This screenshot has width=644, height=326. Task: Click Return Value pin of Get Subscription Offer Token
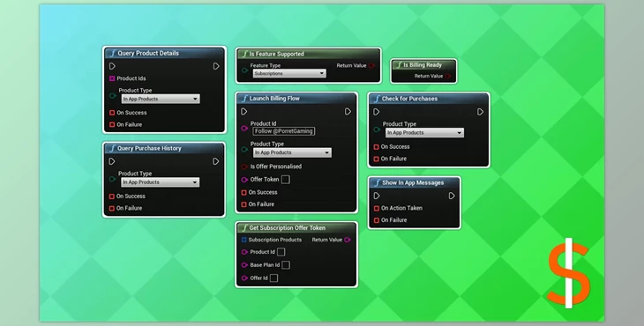point(348,240)
